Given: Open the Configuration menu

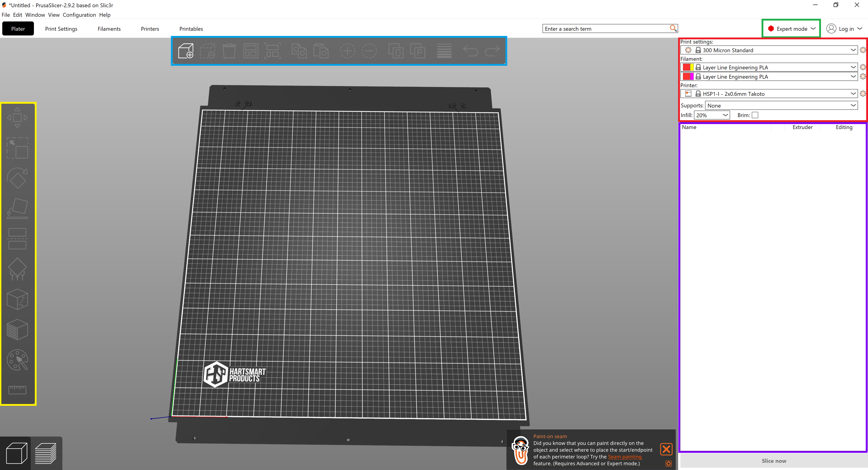Looking at the screenshot, I should [79, 15].
